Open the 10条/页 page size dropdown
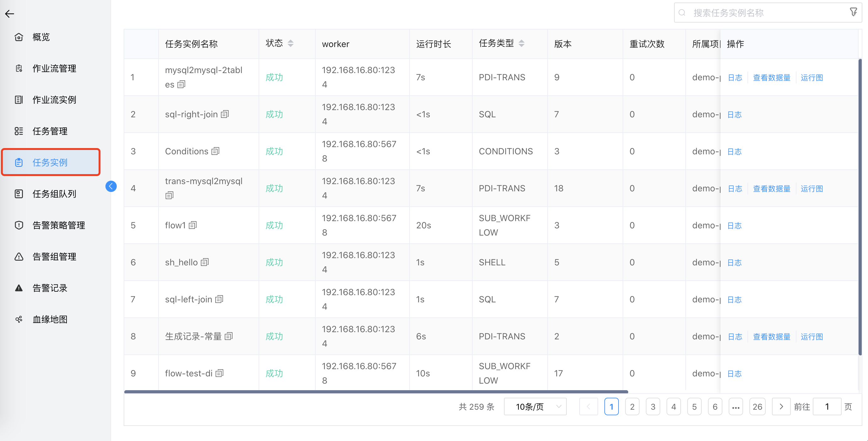This screenshot has width=868, height=441. click(x=535, y=406)
